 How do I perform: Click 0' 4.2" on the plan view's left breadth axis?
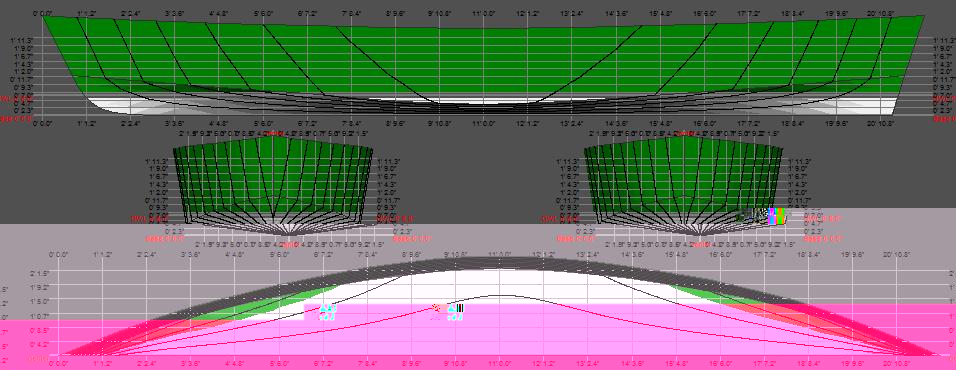click(x=39, y=344)
